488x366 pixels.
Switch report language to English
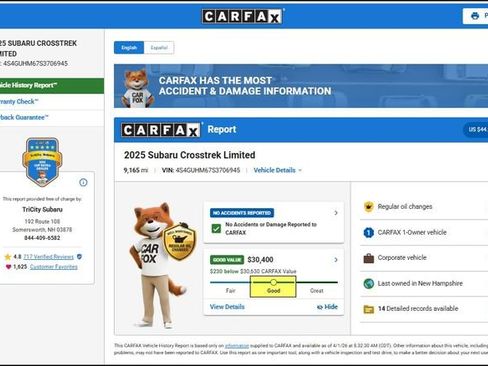[129, 48]
